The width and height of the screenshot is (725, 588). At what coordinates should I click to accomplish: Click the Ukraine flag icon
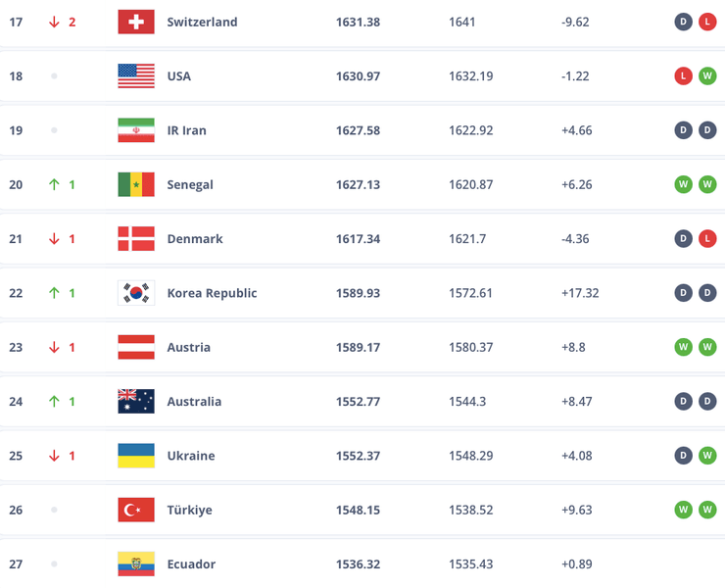pyautogui.click(x=136, y=456)
